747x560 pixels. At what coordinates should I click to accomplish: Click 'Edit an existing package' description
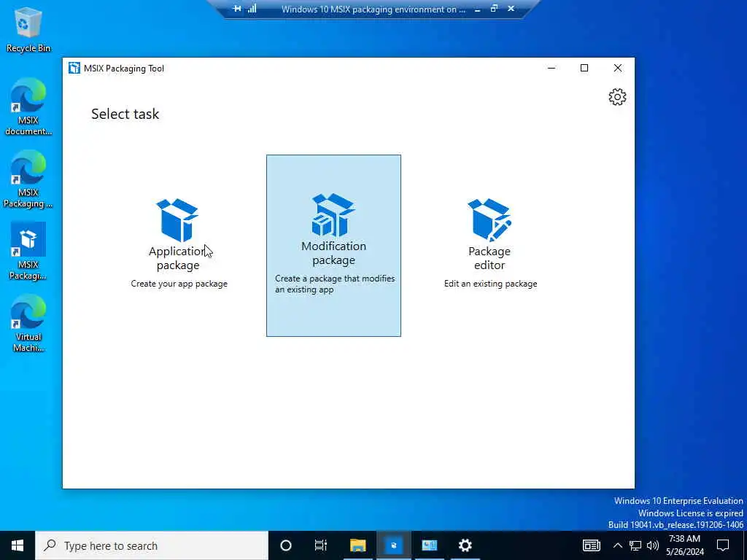(x=491, y=284)
